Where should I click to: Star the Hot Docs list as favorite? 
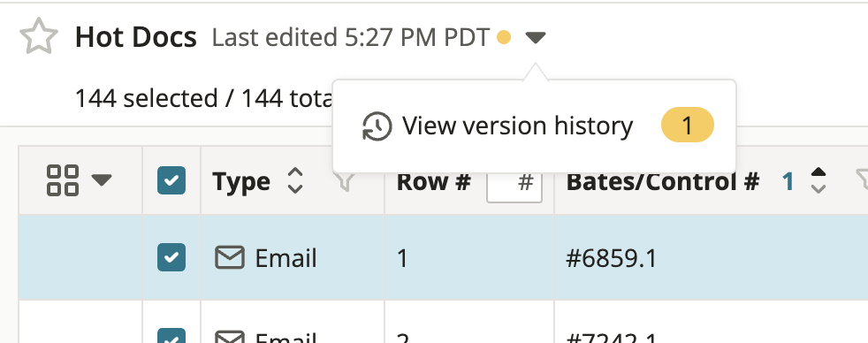pyautogui.click(x=39, y=36)
